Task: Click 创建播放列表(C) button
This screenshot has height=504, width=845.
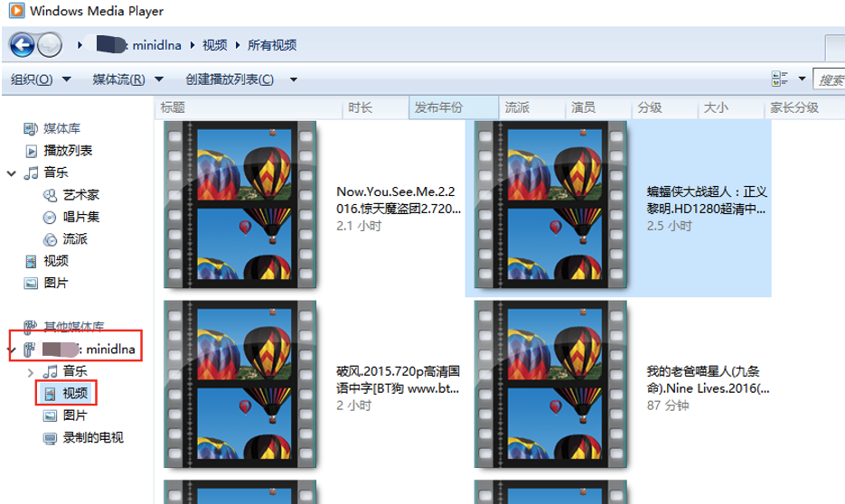Action: pyautogui.click(x=230, y=79)
